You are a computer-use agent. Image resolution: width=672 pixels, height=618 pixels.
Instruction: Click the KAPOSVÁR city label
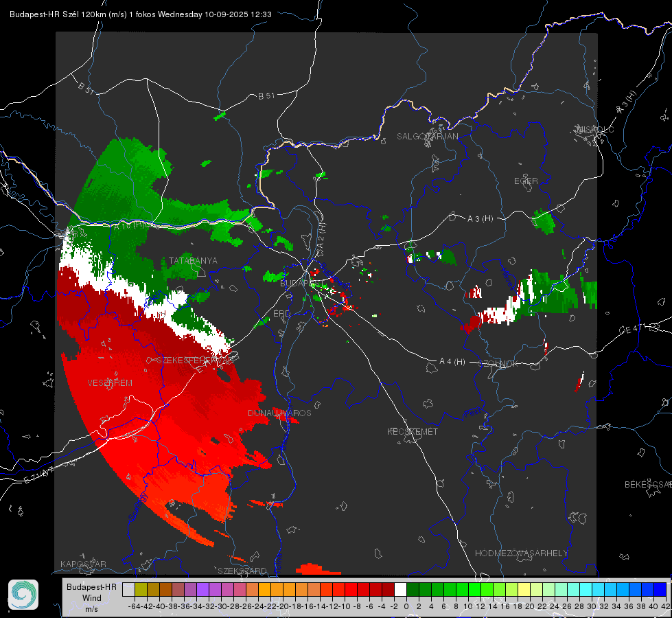(x=83, y=564)
